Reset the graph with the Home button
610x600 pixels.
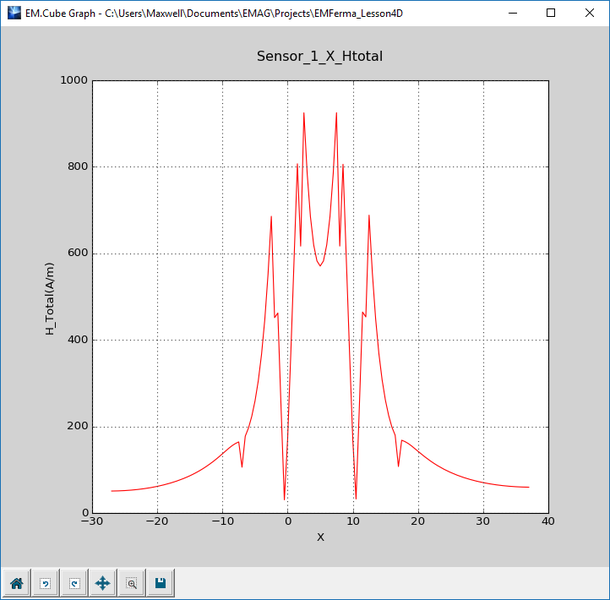17,582
